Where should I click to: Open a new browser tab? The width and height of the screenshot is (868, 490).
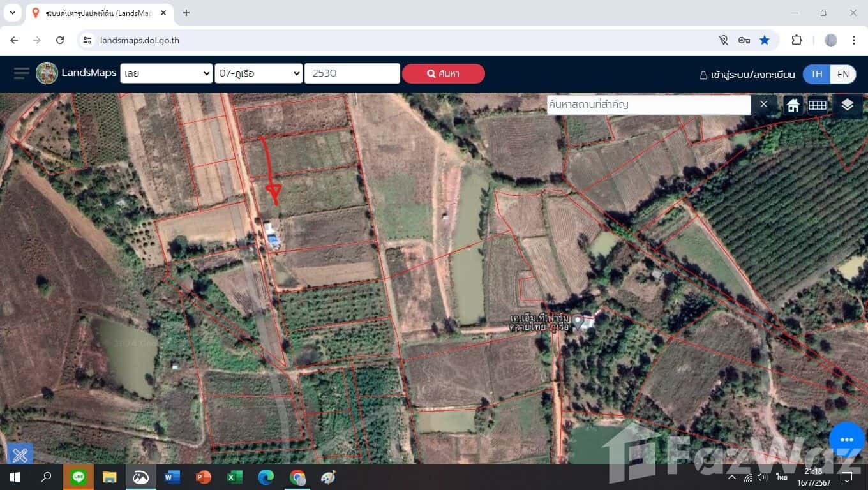[x=186, y=13]
